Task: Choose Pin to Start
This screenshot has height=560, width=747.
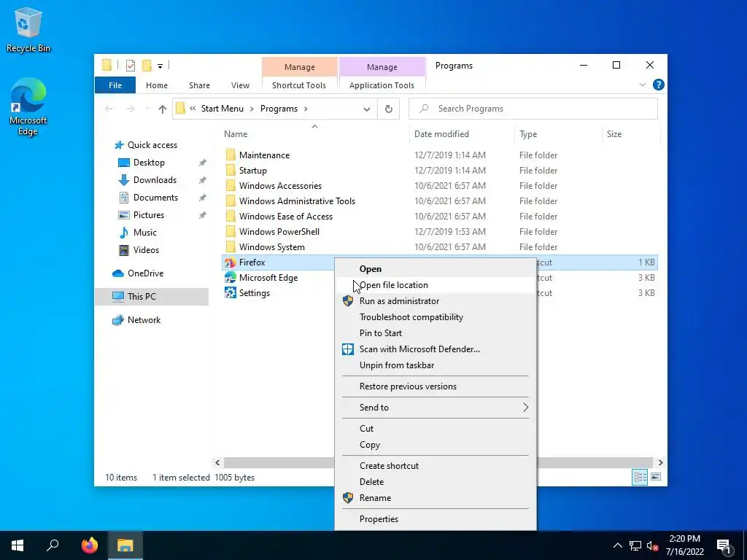Action: [436, 333]
